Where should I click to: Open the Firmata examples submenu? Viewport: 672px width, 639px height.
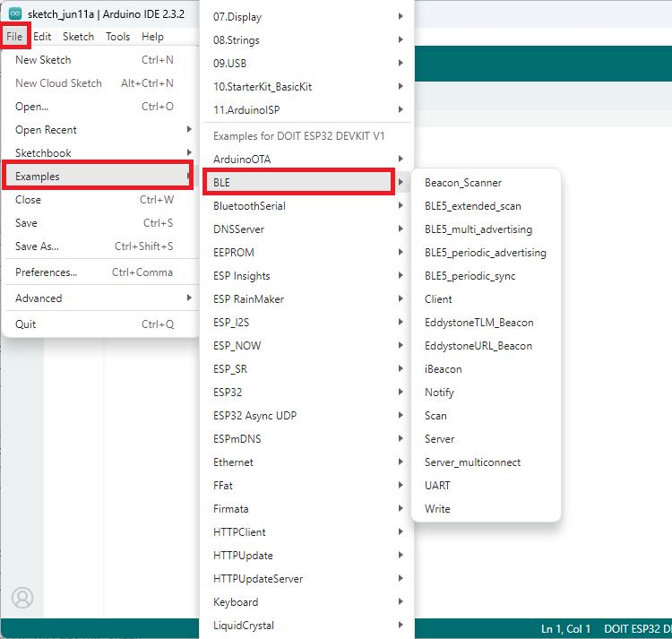point(306,508)
